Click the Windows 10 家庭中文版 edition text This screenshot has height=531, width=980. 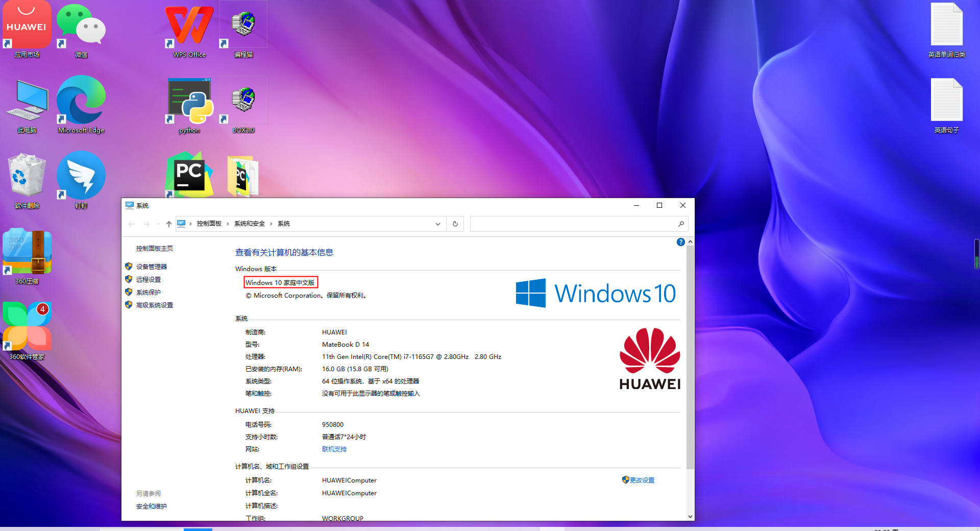pos(280,282)
